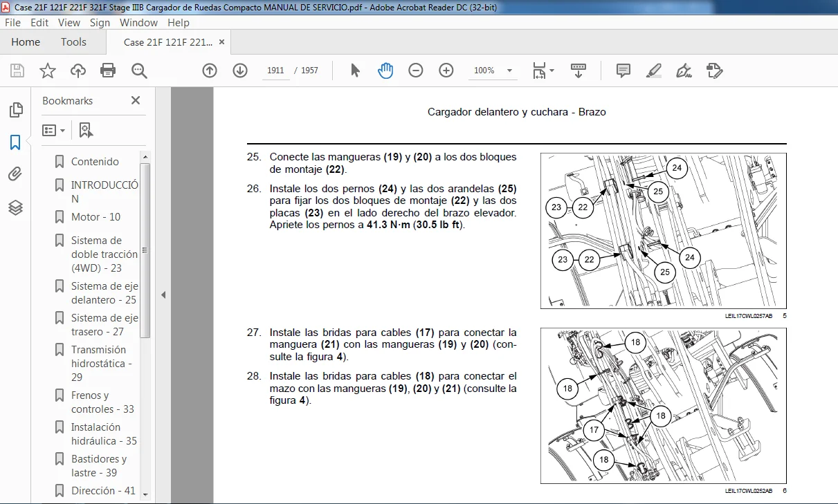Open the Dirección - 41 bookmark

(103, 491)
